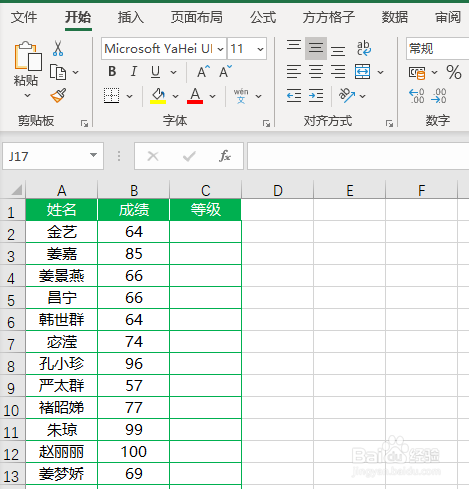The height and width of the screenshot is (489, 469).
Task: Toggle Underline formatting
Action: tap(155, 71)
